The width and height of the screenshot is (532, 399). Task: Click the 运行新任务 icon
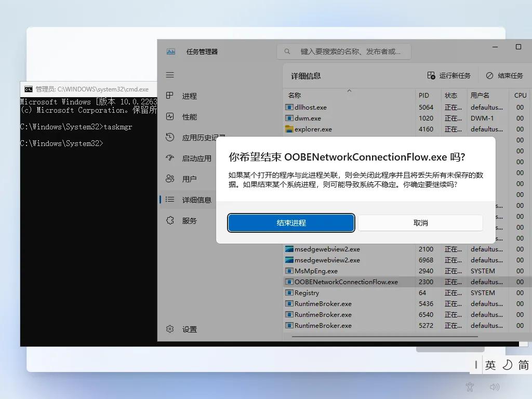(431, 76)
